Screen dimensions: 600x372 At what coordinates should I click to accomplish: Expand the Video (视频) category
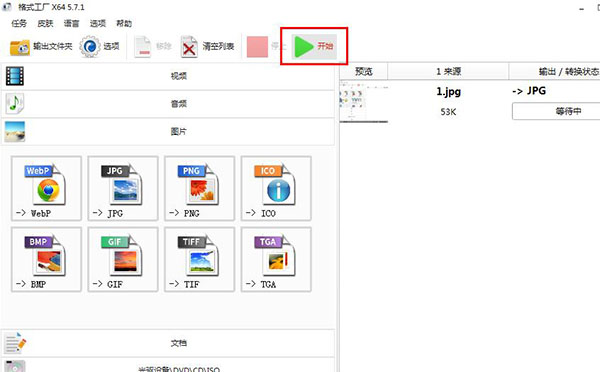[x=168, y=76]
